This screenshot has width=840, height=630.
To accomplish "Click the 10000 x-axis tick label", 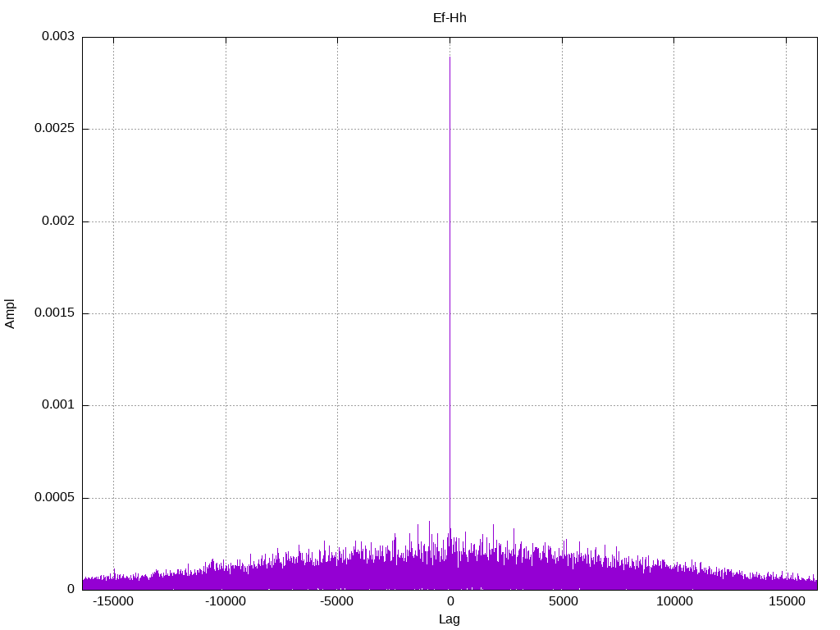I will 674,601.
